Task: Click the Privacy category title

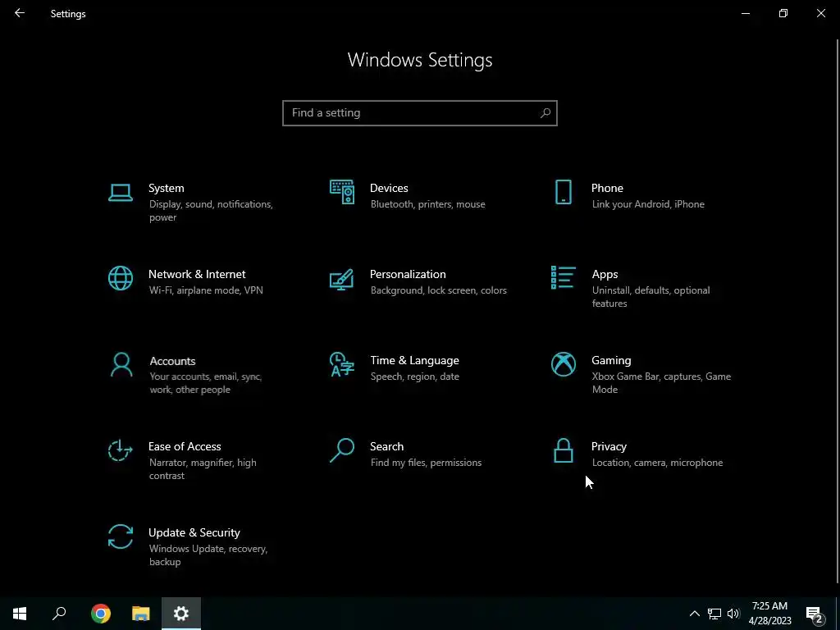Action: pyautogui.click(x=609, y=447)
